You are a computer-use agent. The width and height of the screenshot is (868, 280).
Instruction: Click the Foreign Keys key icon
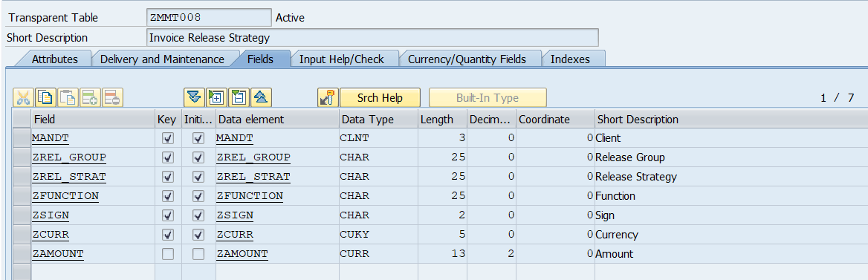point(328,98)
